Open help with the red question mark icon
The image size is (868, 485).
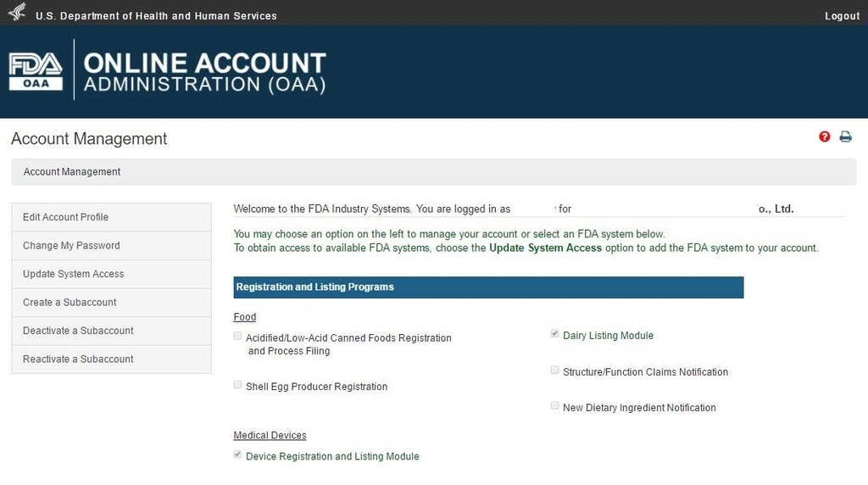pos(824,137)
